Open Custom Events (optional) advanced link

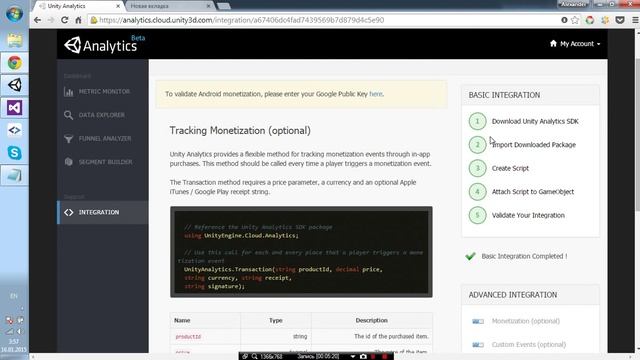coord(529,345)
